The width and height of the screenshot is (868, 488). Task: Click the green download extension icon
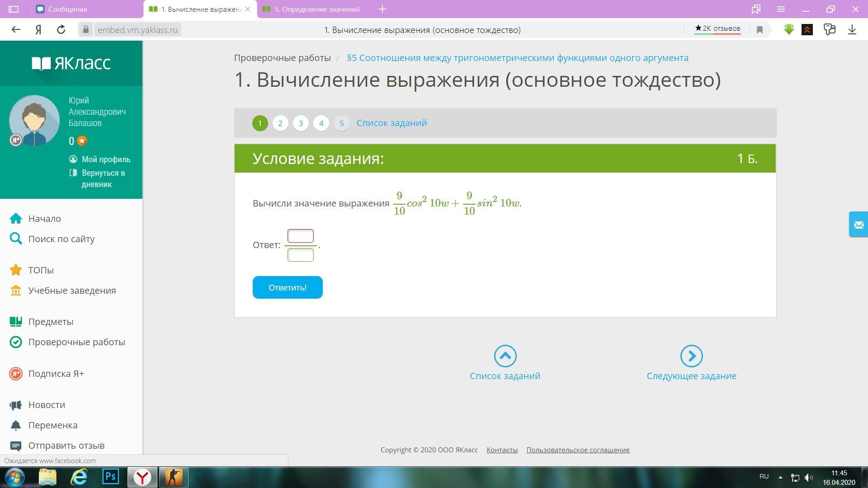pos(789,30)
